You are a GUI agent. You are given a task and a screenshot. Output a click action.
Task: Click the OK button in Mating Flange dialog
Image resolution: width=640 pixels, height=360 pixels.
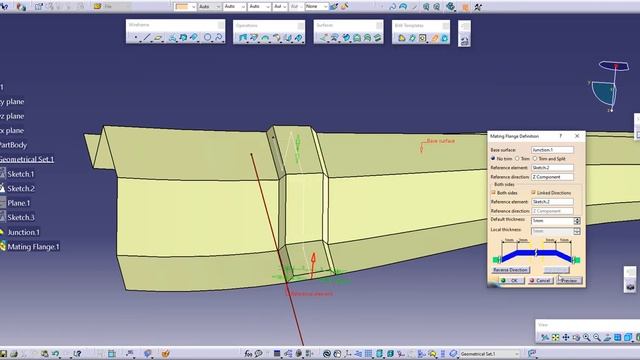pos(511,280)
